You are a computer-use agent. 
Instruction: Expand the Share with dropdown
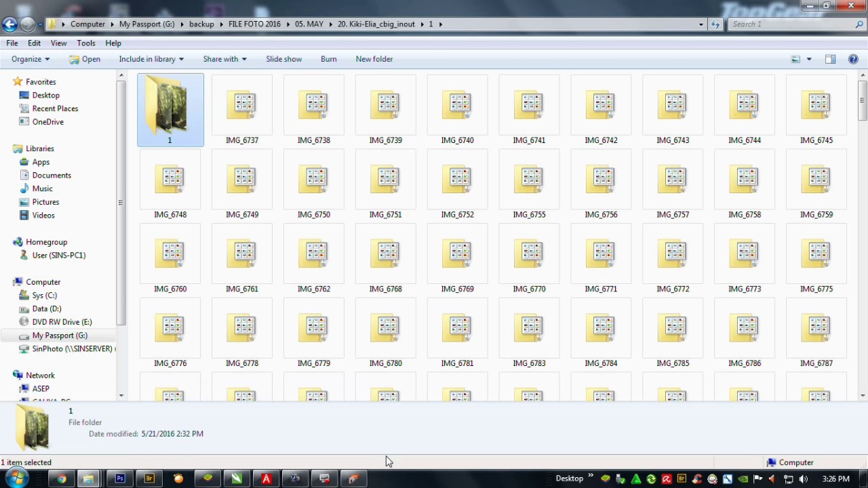click(224, 59)
